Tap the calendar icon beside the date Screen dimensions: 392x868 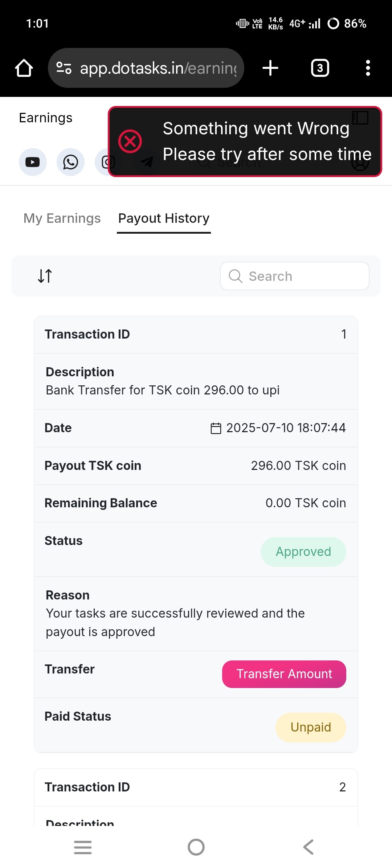pos(216,428)
